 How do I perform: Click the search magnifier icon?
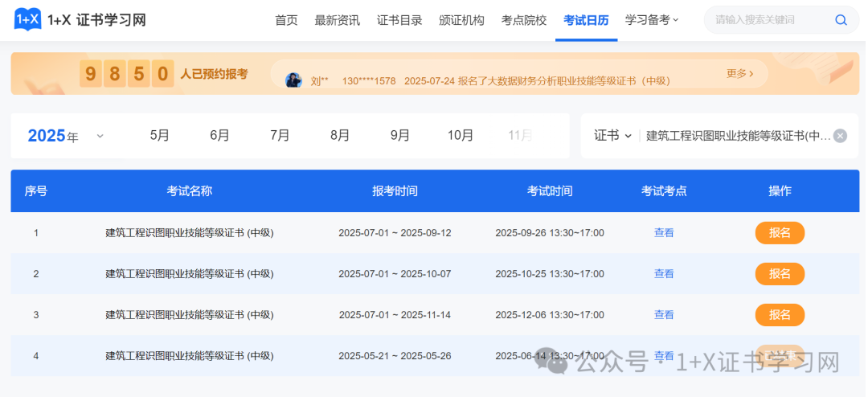(x=841, y=20)
